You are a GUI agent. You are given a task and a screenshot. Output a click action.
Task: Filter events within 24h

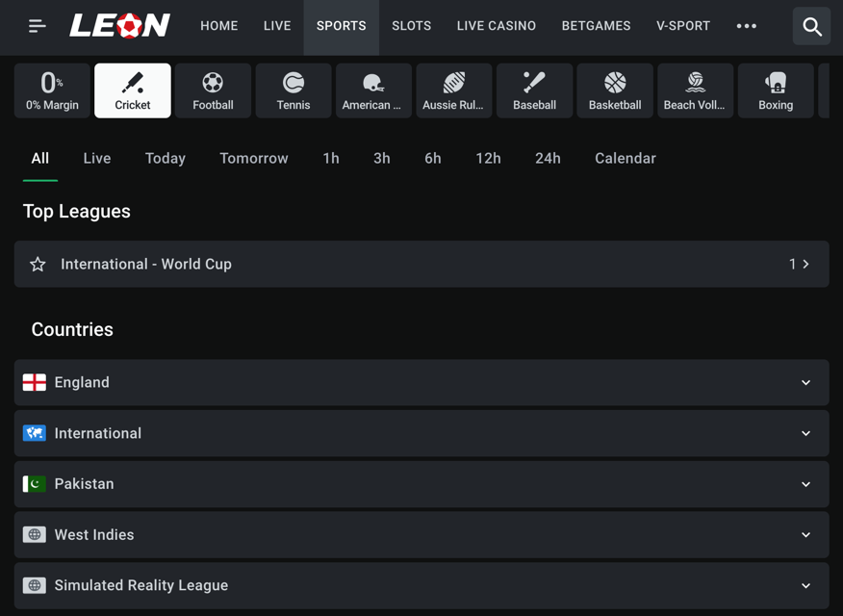548,158
